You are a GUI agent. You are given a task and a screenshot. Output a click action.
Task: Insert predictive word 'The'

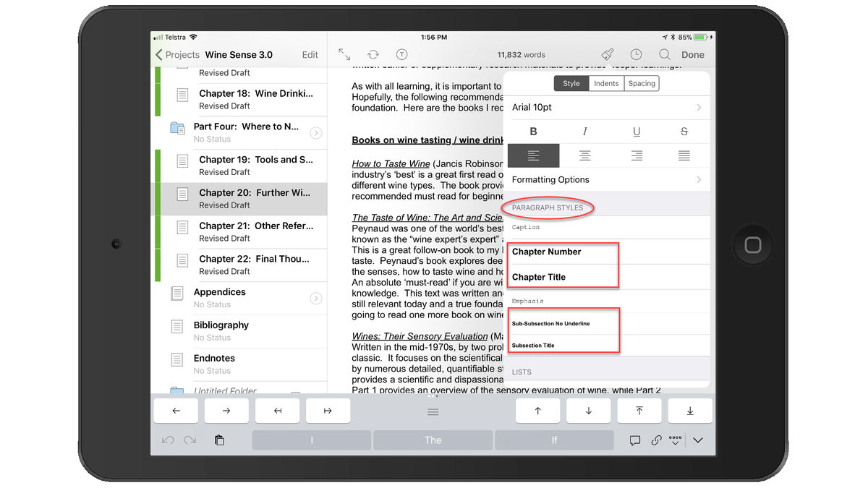[433, 440]
